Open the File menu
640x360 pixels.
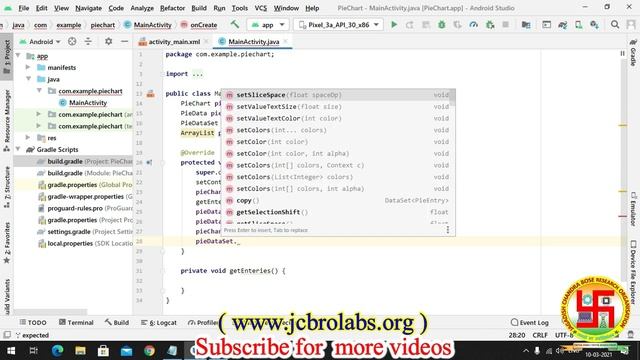(x=24, y=8)
